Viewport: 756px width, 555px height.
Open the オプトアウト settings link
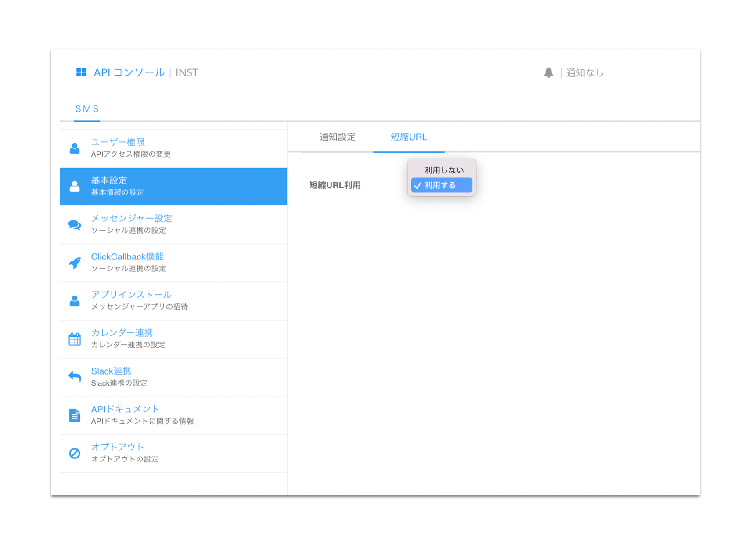coord(173,454)
